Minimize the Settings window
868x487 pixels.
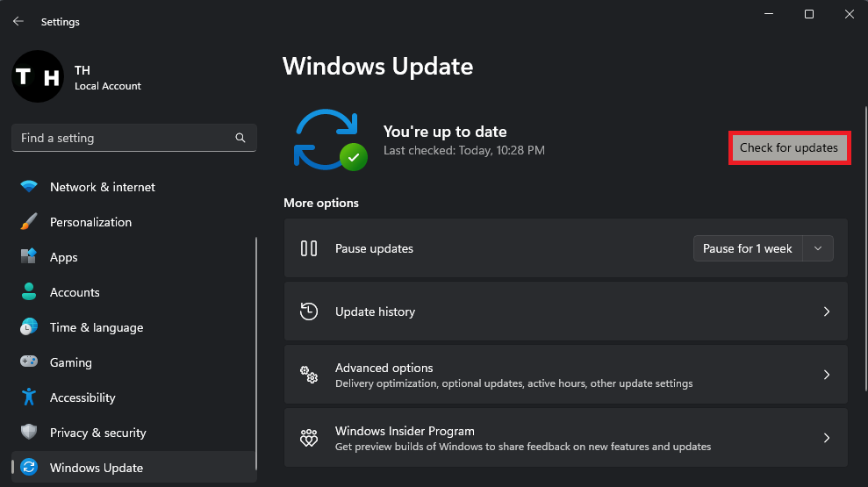coord(769,14)
